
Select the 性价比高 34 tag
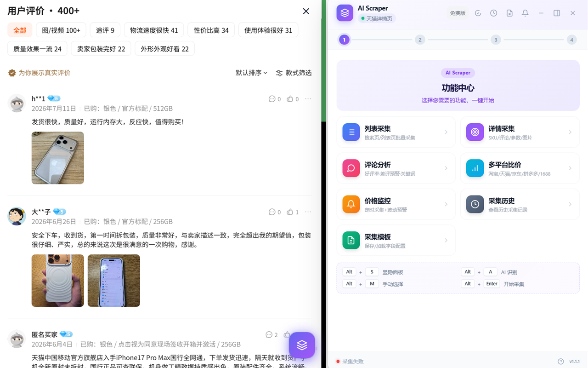211,30
